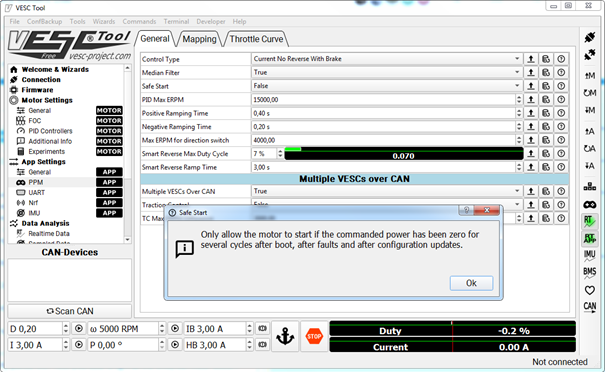Open Welcome & Wizards page
This screenshot has height=372, width=605.
(55, 69)
